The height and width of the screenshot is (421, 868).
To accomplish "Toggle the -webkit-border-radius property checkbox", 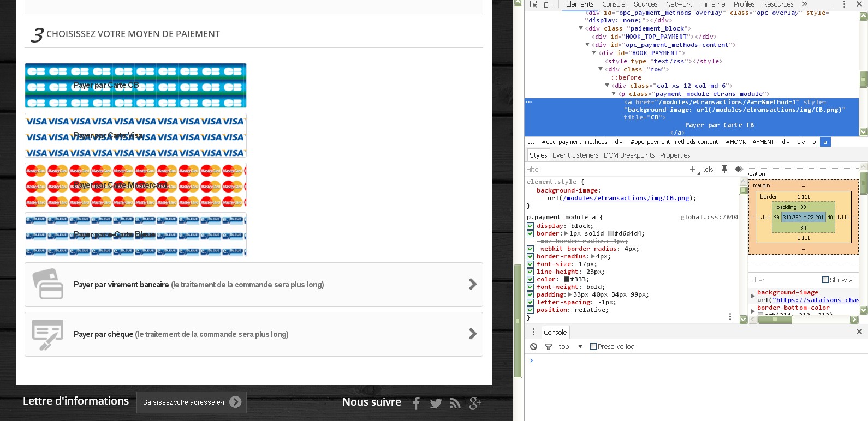I will click(530, 249).
